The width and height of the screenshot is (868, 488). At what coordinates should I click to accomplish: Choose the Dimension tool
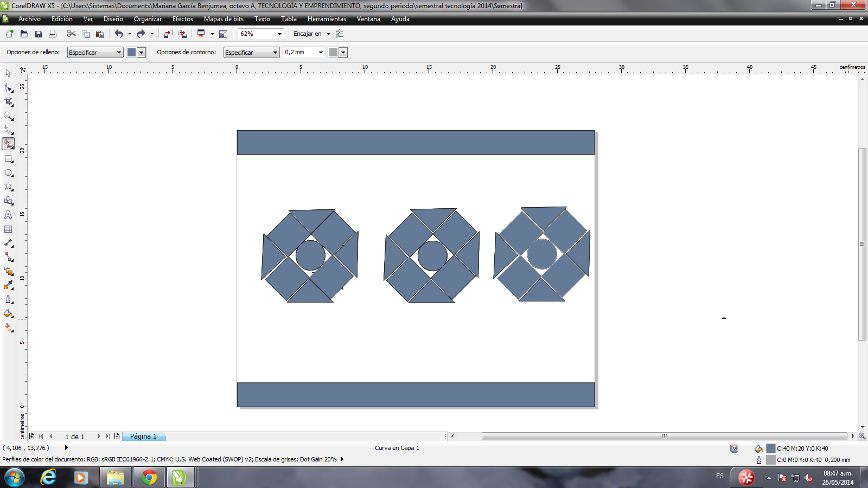pyautogui.click(x=8, y=243)
